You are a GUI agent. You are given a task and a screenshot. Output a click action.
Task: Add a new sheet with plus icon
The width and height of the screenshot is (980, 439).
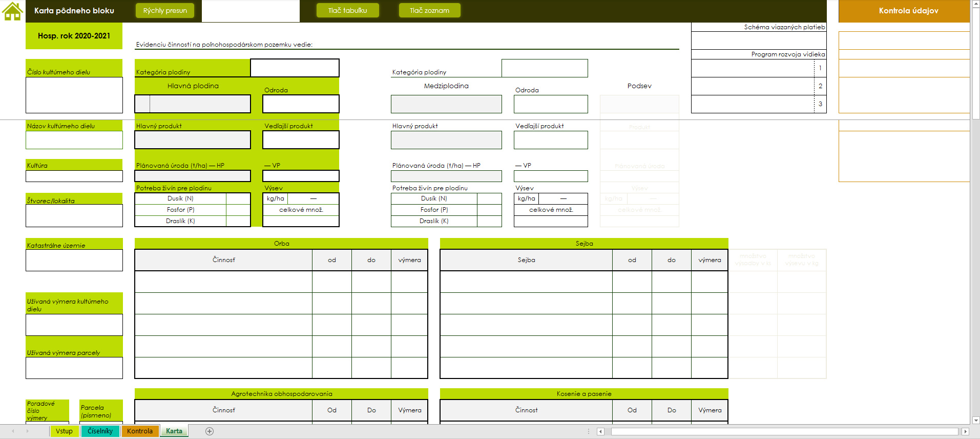(x=210, y=431)
